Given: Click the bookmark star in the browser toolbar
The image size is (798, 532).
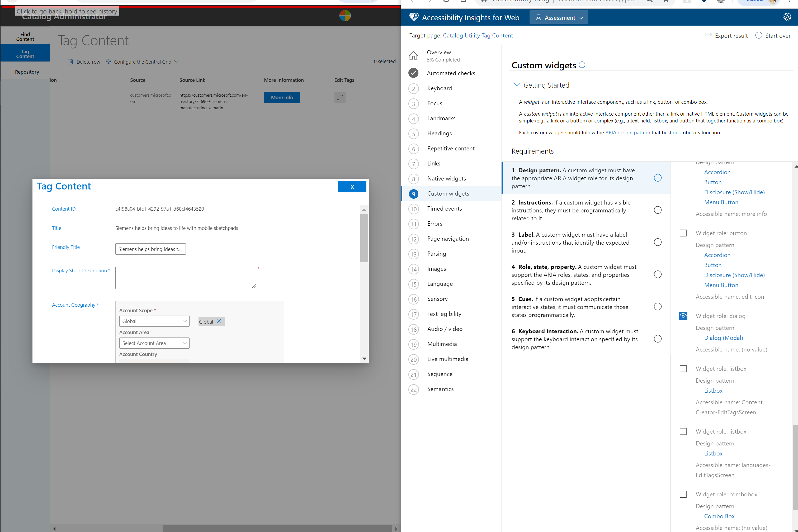Looking at the screenshot, I should point(666,1).
